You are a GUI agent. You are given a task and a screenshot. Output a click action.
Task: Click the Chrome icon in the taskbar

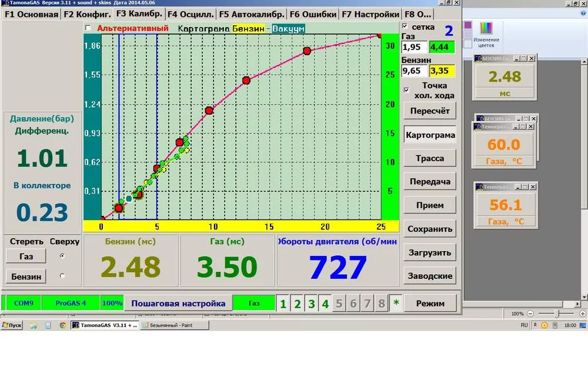point(62,325)
